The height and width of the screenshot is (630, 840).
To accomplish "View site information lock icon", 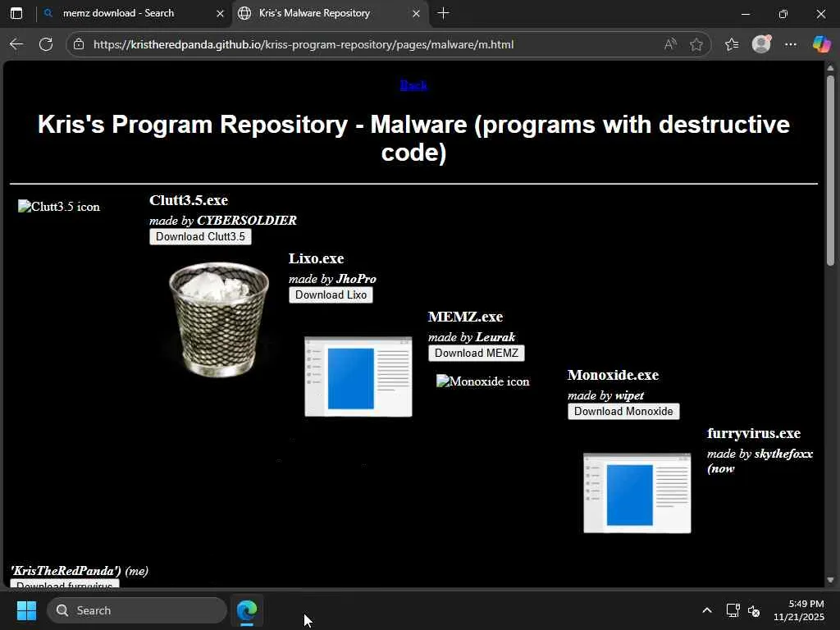I will tap(79, 44).
